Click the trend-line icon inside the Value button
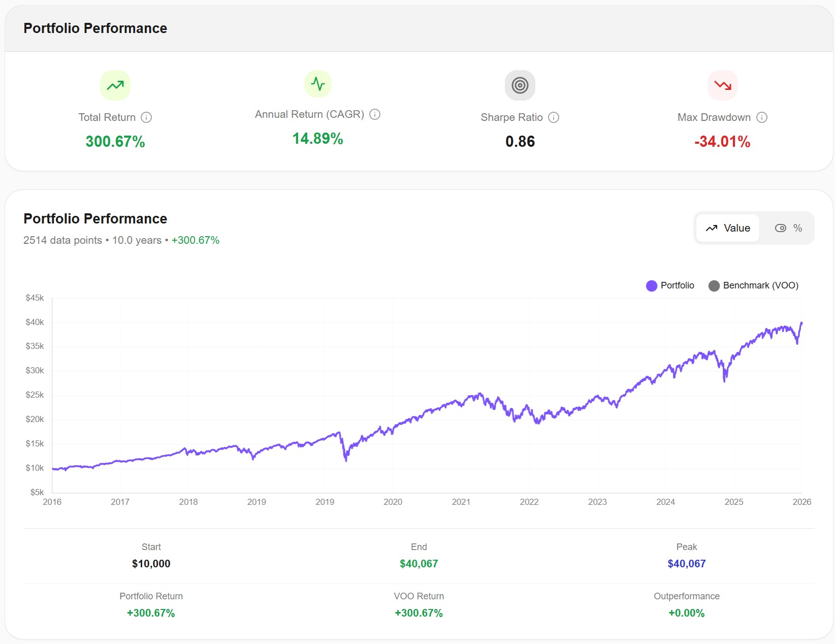835x644 pixels. click(x=713, y=228)
